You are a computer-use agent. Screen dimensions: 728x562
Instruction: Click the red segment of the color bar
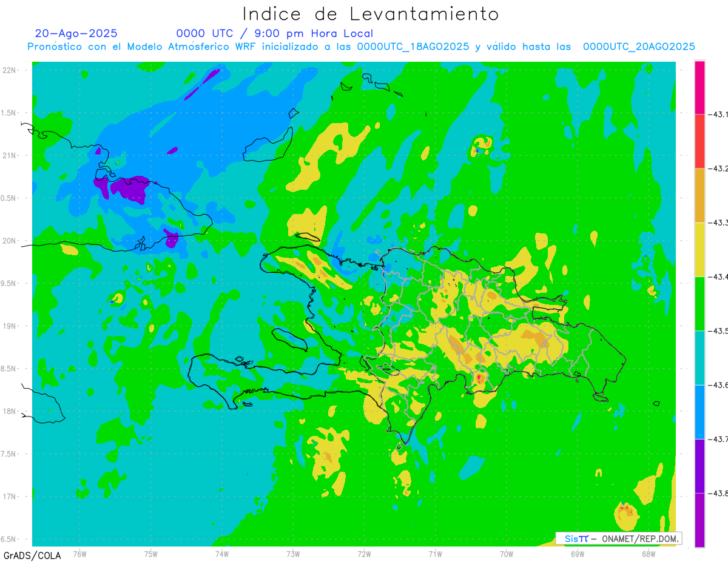point(699,141)
